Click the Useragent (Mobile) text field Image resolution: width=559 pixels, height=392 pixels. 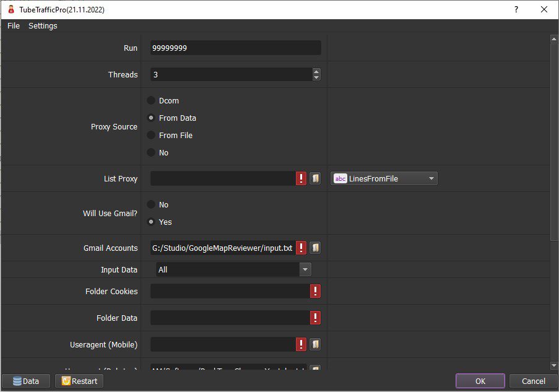[223, 344]
